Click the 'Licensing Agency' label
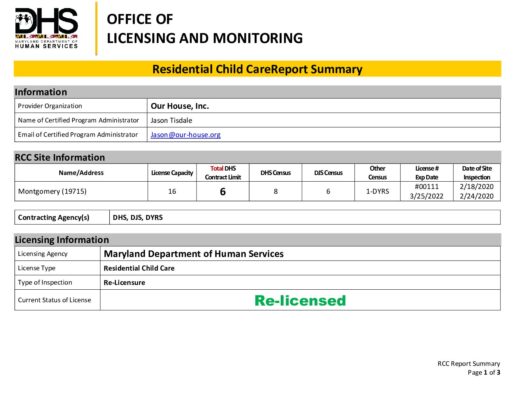 42,254
